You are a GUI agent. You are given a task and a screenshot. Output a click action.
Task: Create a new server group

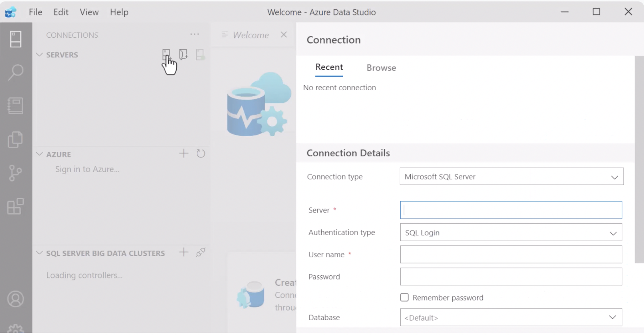click(x=183, y=55)
